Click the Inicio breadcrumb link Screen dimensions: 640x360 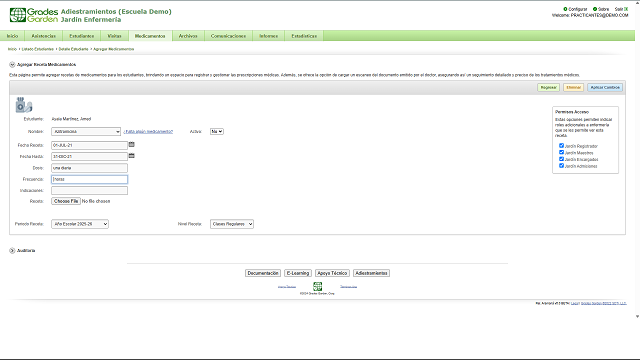click(12, 49)
